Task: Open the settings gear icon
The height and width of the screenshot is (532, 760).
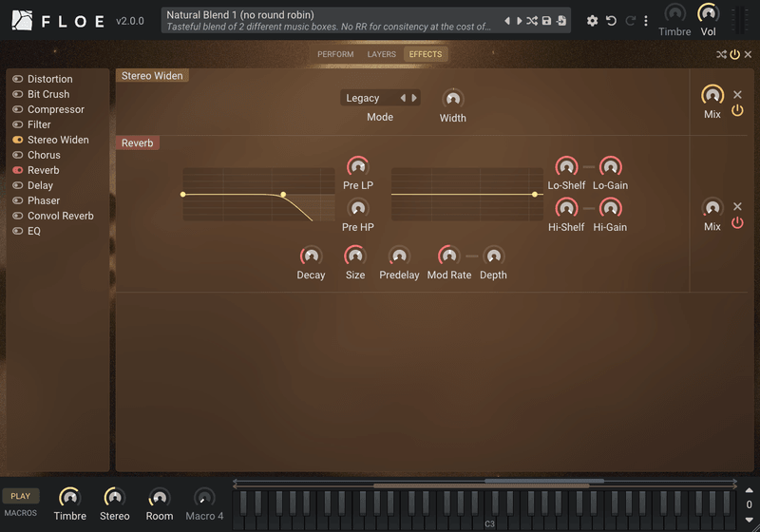Action: (592, 21)
